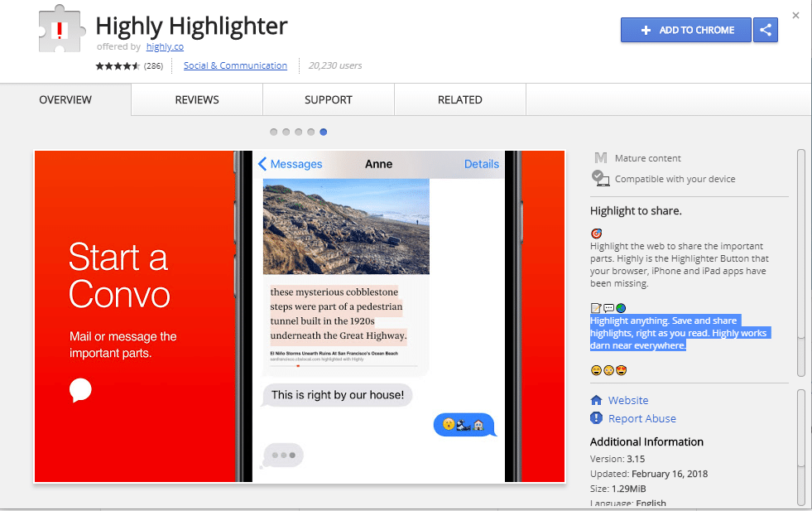Screen dimensions: 812x511
Task: Click the beach photo in the message
Action: click(x=346, y=226)
